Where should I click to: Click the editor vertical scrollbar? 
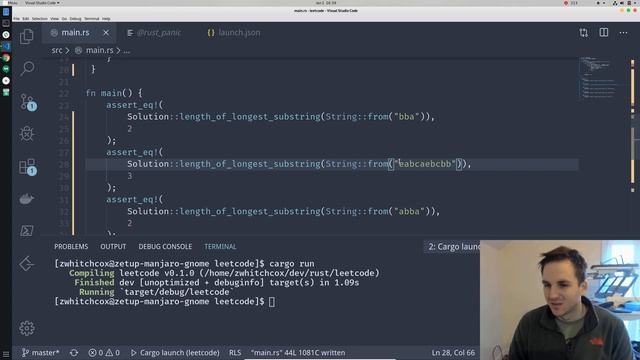coord(633,145)
